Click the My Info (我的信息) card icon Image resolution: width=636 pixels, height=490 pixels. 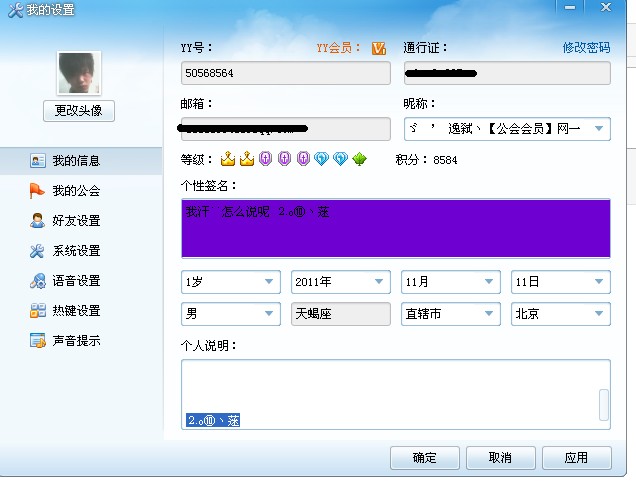[x=37, y=161]
